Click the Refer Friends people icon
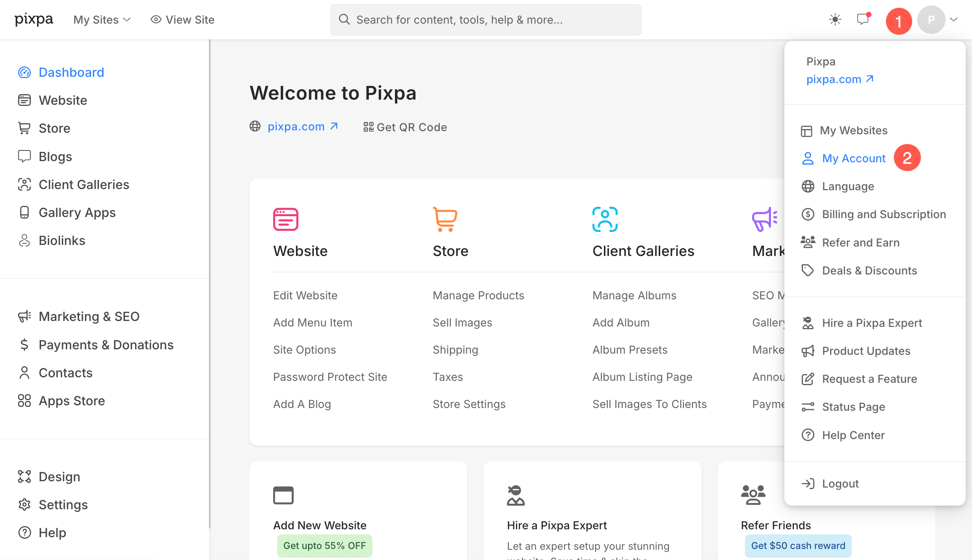The image size is (972, 560). [753, 495]
